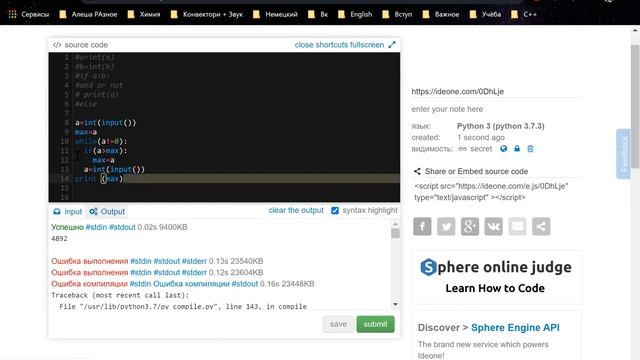
Task: Click the Python 3 (python 3.7.3) language text
Action: tap(500, 126)
